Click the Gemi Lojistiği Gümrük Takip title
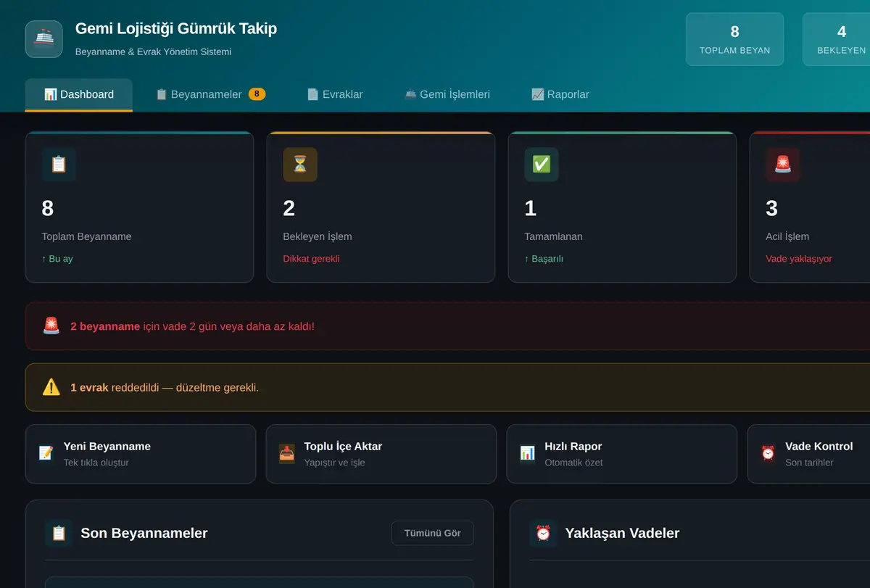 pos(176,29)
